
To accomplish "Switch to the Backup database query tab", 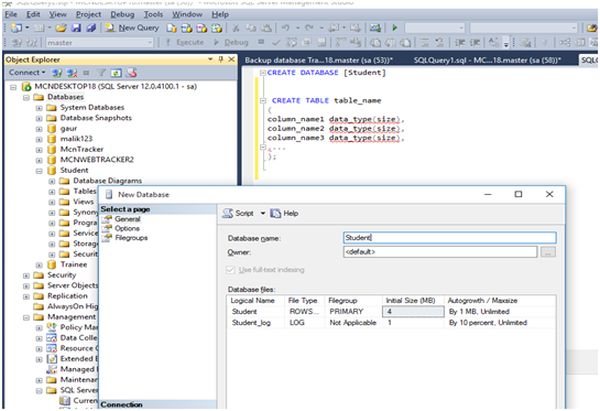I will click(320, 59).
